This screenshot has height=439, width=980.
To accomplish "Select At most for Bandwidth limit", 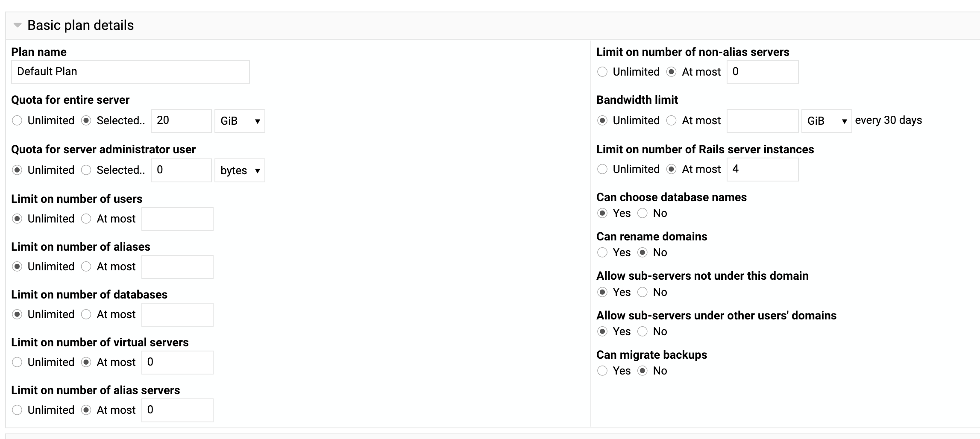I will (672, 121).
